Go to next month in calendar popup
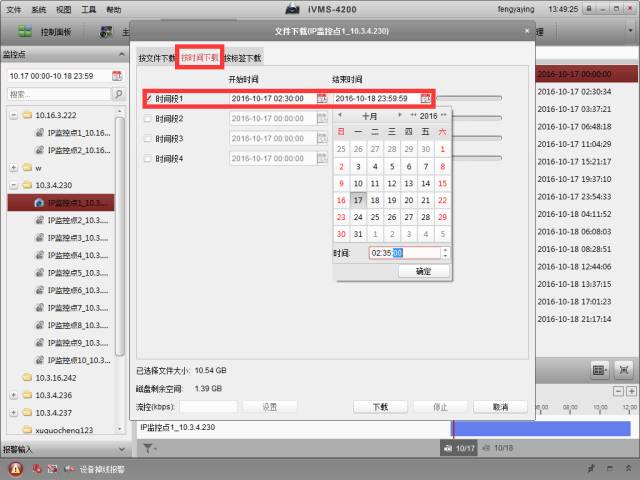This screenshot has width=640, height=480. point(402,116)
